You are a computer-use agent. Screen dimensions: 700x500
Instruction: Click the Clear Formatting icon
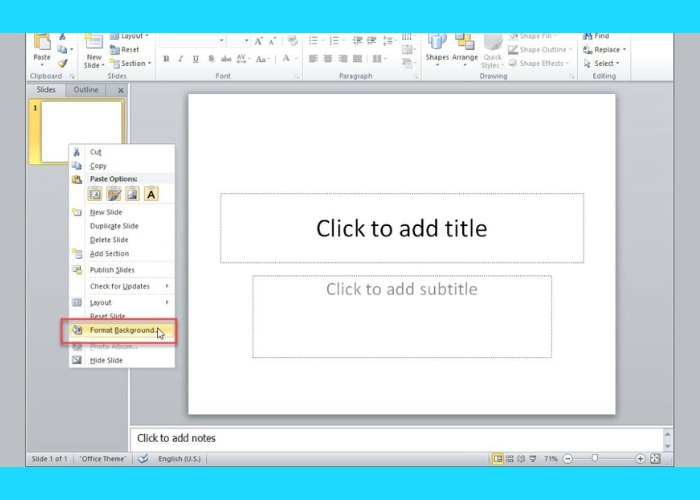(x=292, y=41)
